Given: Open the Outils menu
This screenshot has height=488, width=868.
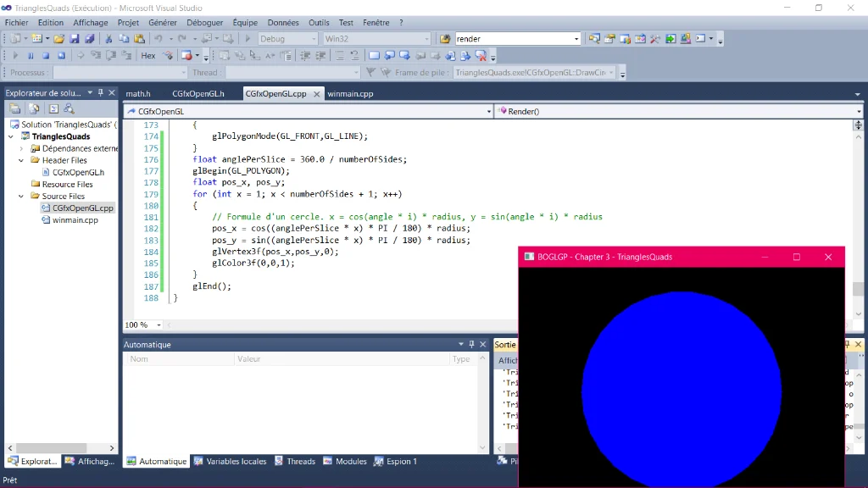Looking at the screenshot, I should coord(319,23).
